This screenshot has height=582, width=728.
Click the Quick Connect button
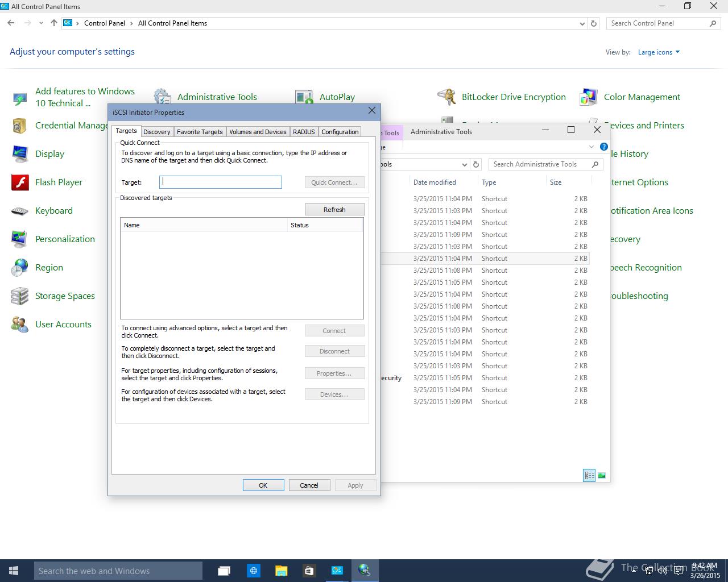[334, 182]
